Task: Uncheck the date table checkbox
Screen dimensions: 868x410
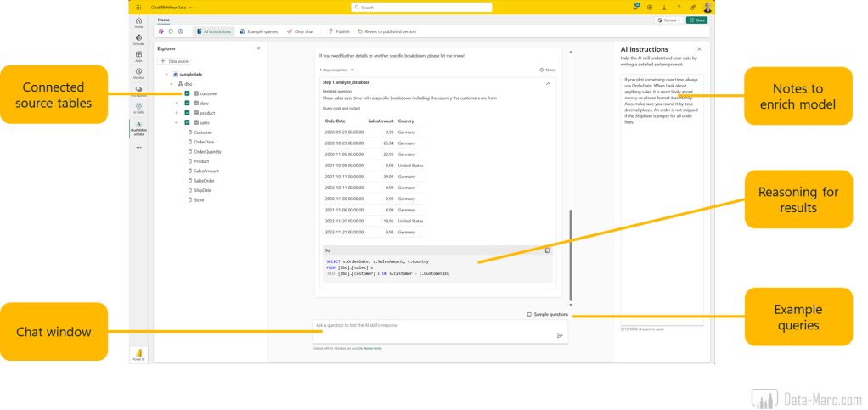Action: pos(186,103)
